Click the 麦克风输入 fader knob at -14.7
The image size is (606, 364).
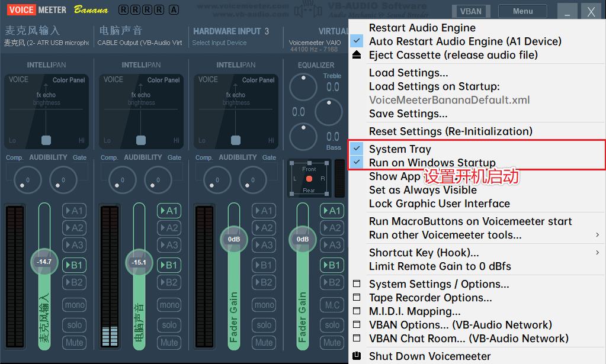coord(44,262)
